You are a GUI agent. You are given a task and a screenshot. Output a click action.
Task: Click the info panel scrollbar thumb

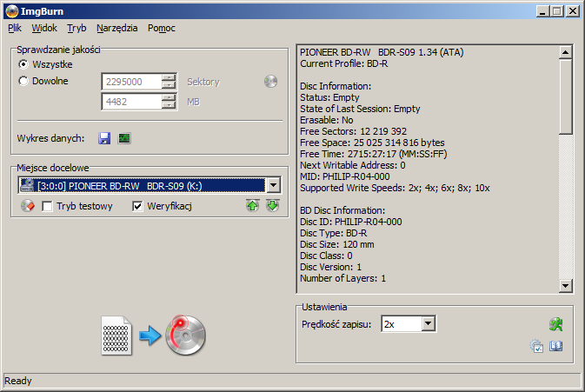[566, 96]
